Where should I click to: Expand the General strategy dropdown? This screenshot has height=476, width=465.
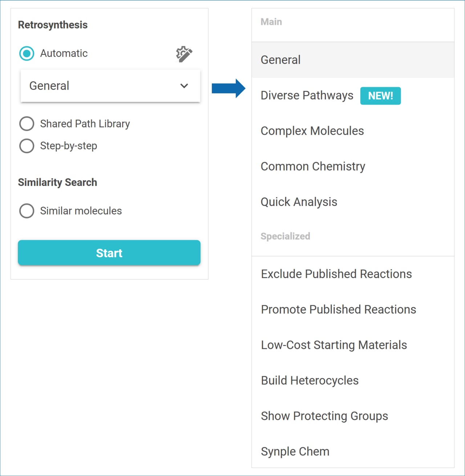(110, 86)
